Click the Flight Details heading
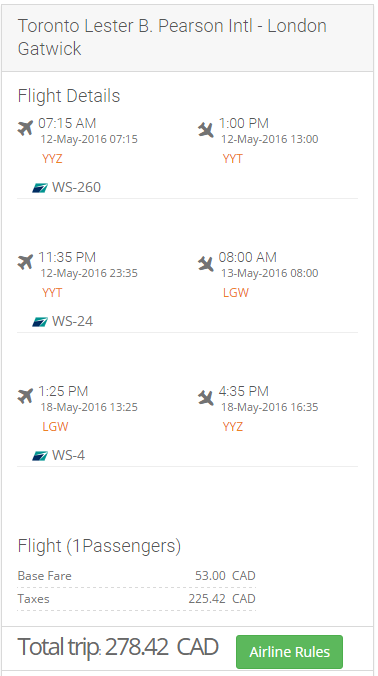Viewport: 378px width, 676px height. (69, 96)
